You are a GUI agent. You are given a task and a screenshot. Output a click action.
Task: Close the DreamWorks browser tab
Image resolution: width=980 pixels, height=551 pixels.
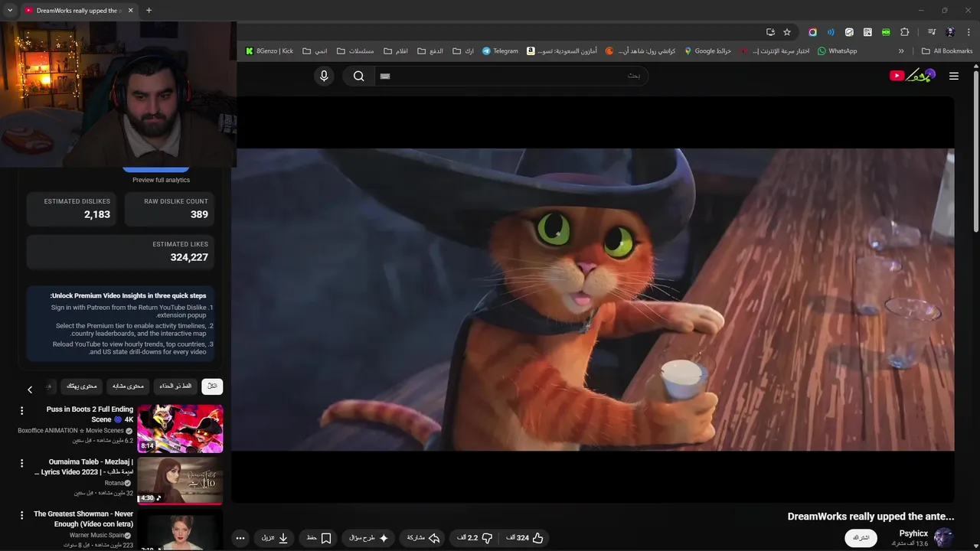pyautogui.click(x=130, y=11)
